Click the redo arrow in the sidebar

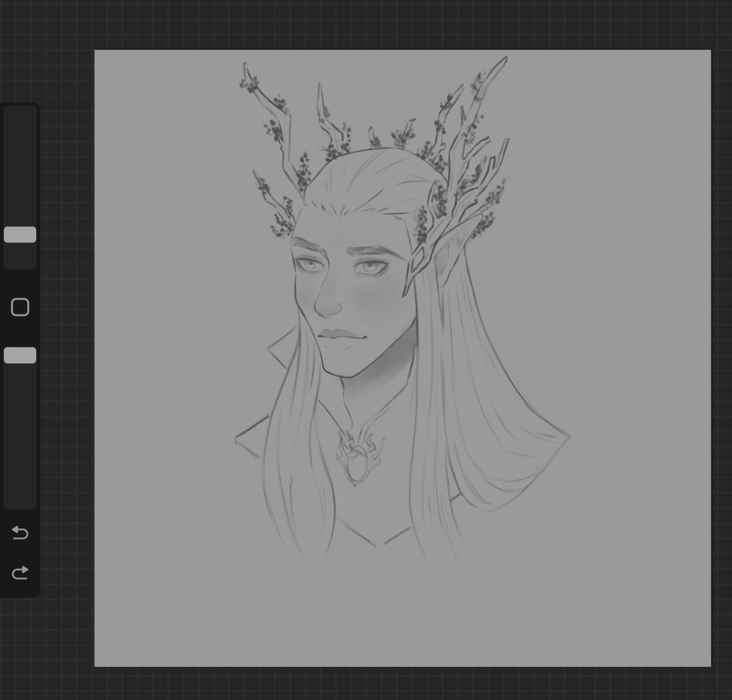click(x=20, y=573)
